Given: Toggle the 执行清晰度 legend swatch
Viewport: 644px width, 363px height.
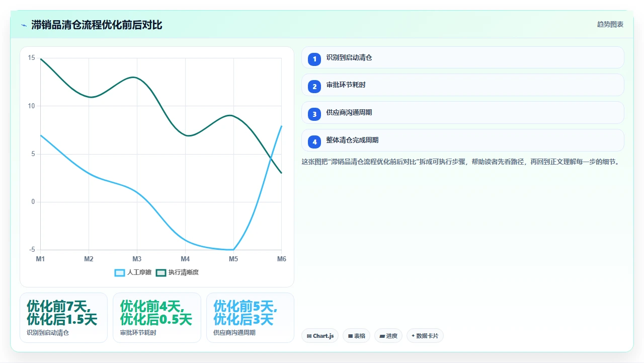Looking at the screenshot, I should [161, 272].
